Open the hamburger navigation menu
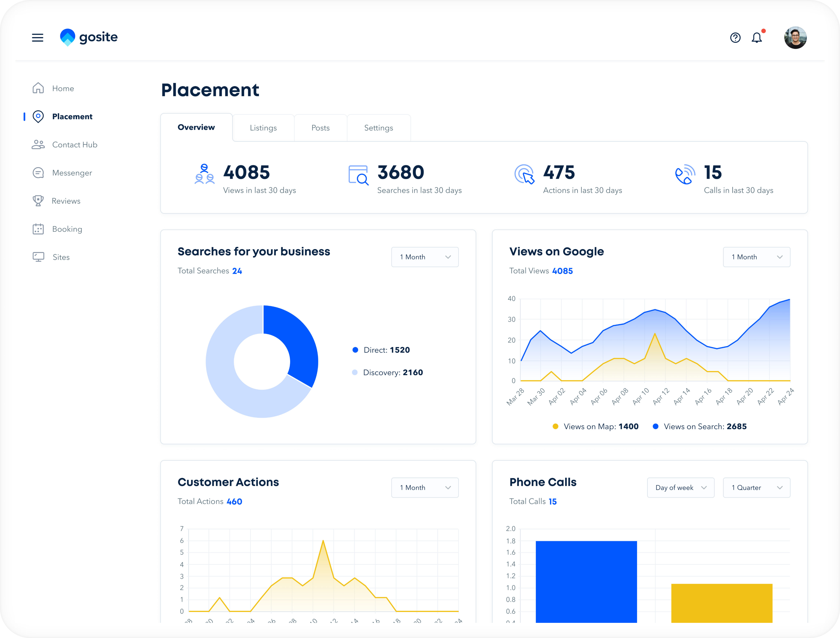Viewport: 840px width, 638px height. 37,38
